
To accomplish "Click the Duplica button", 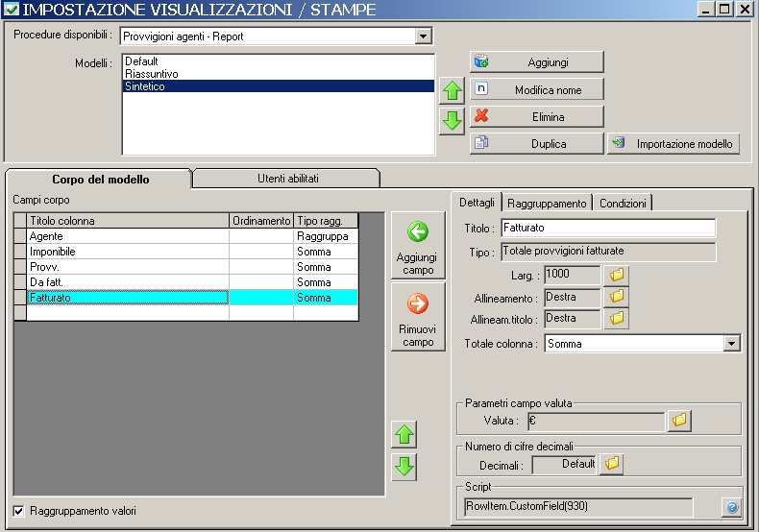I will point(536,144).
